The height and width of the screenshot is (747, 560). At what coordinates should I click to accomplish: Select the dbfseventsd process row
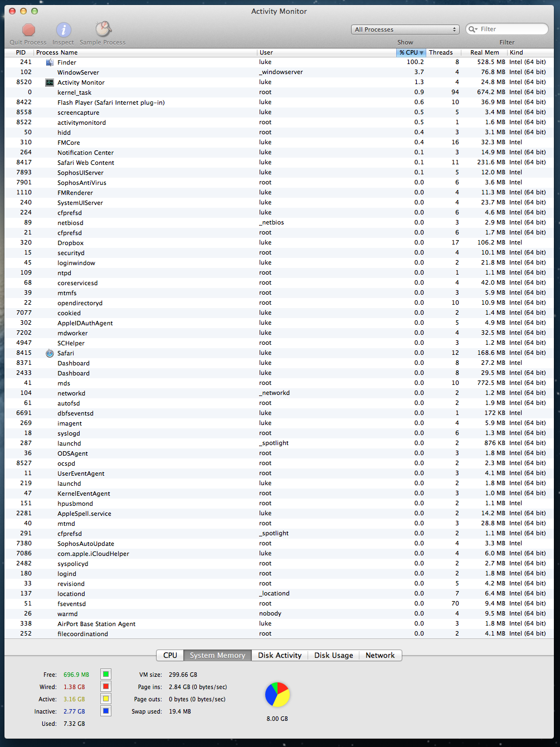click(280, 413)
